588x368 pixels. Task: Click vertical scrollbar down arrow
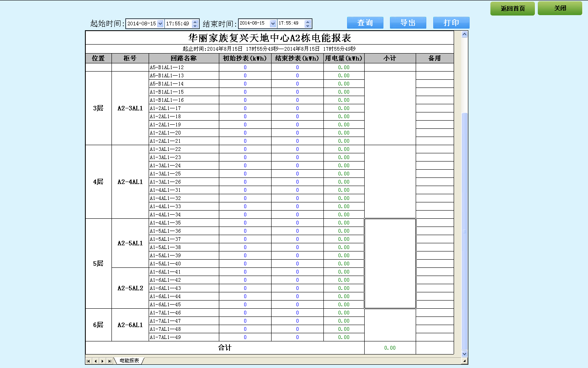pos(464,354)
